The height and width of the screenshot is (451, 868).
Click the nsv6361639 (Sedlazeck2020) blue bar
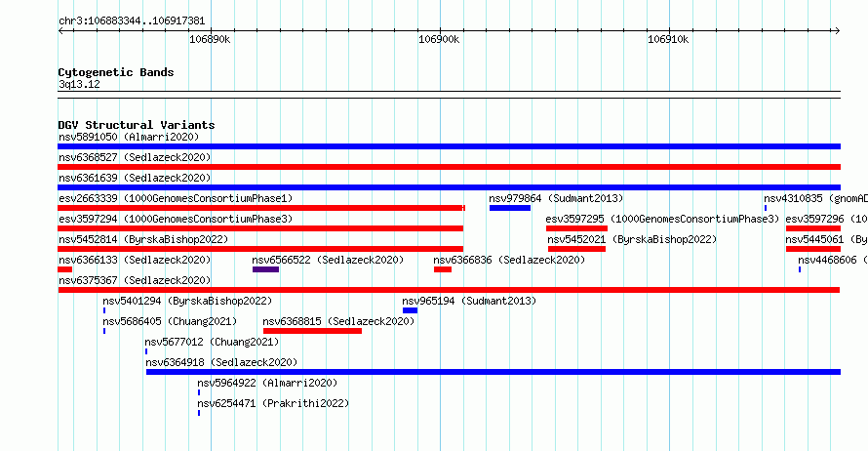449,187
